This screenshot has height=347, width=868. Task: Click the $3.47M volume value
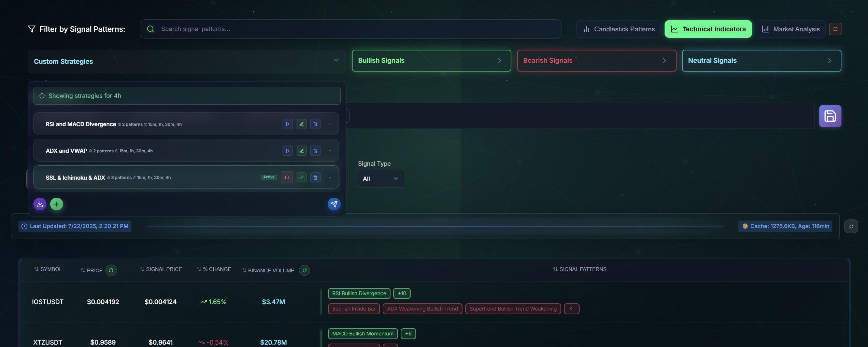click(273, 302)
